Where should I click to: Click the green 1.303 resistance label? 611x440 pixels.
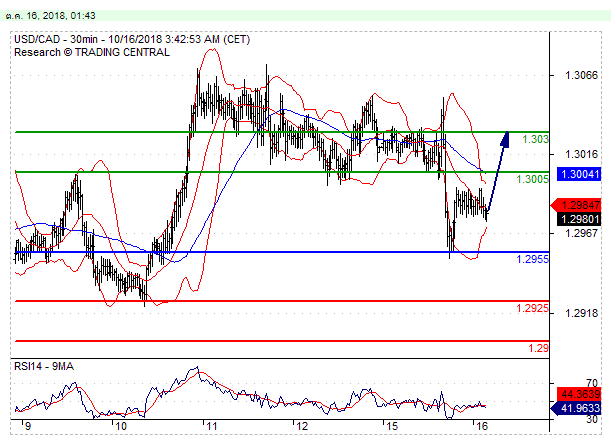(535, 139)
